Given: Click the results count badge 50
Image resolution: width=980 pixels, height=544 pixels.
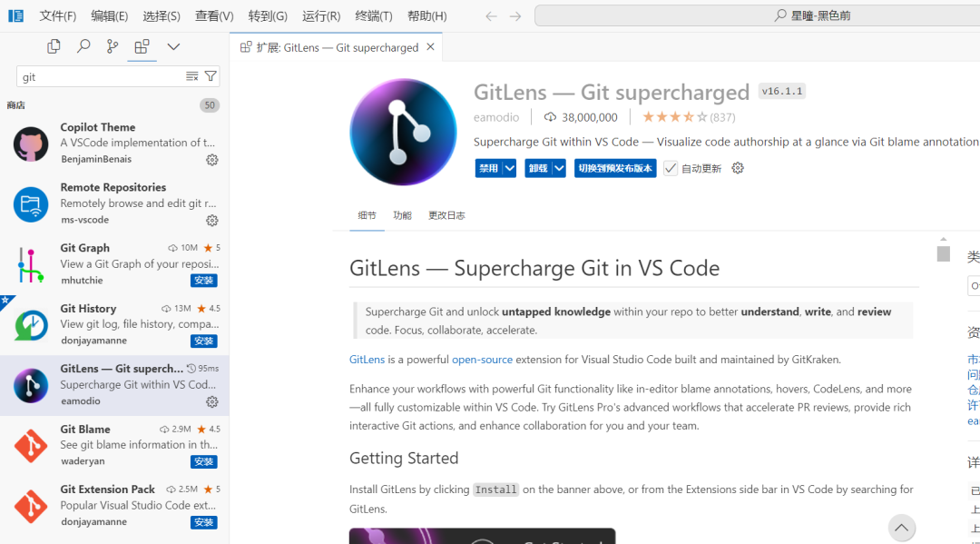Looking at the screenshot, I should pos(210,105).
